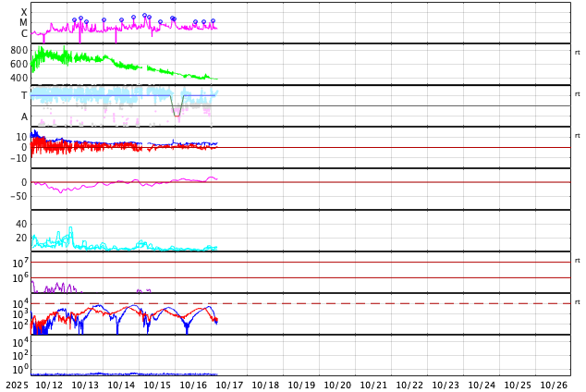Click the 10^7 axis label
Viewport: 586px width, 392px height.
point(21,263)
